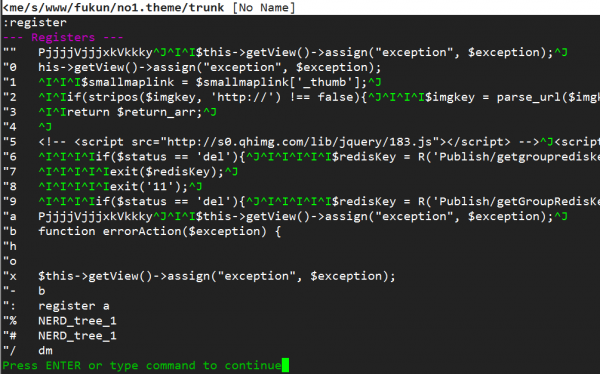Image resolution: width=600 pixels, height=374 pixels.
Task: Click register "7 'exit($redisKey);' line
Action: click(138, 172)
